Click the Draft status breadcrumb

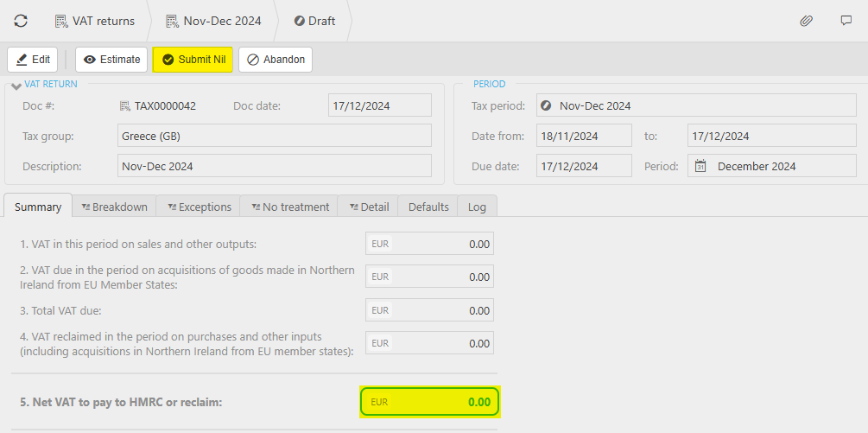pos(315,21)
